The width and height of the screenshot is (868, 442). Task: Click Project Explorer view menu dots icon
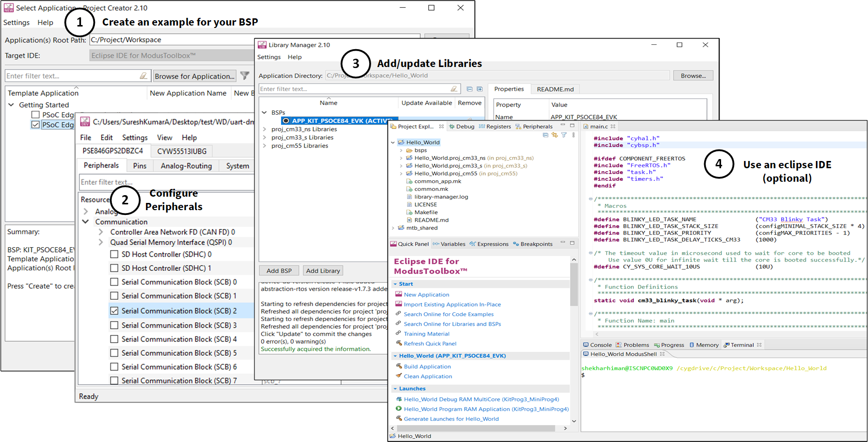tap(573, 135)
